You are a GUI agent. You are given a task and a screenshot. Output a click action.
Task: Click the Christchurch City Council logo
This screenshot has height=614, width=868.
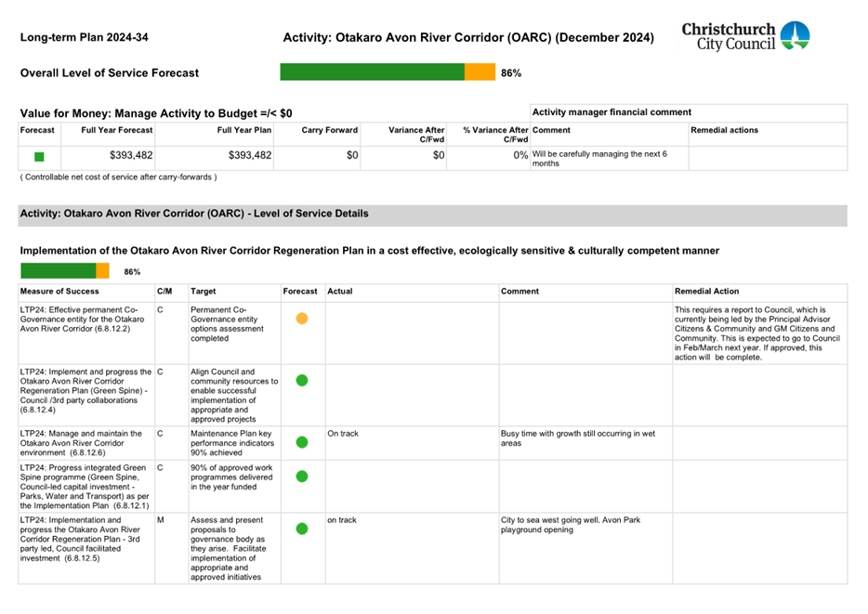745,37
